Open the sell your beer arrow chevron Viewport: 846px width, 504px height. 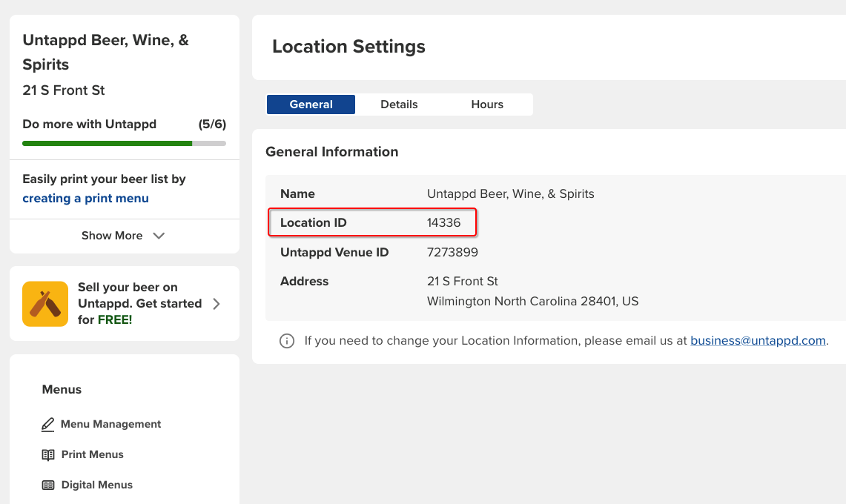pos(217,304)
